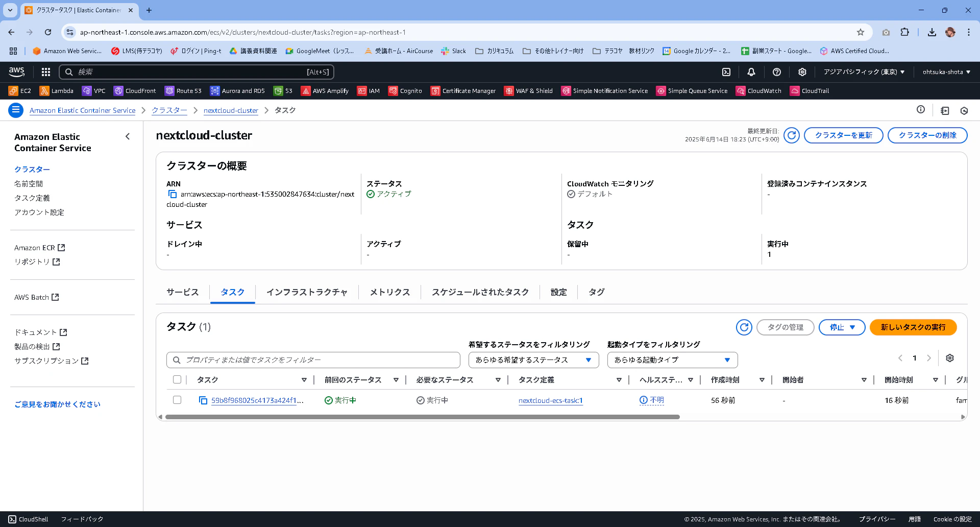The width and height of the screenshot is (980, 527).
Task: Open the EC2 shortcut in favorites bar
Action: coord(20,91)
